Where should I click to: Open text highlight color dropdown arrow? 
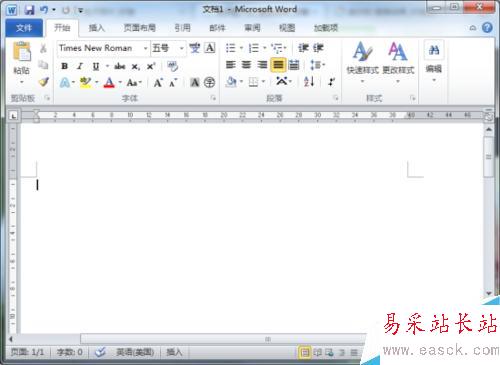pyautogui.click(x=97, y=82)
